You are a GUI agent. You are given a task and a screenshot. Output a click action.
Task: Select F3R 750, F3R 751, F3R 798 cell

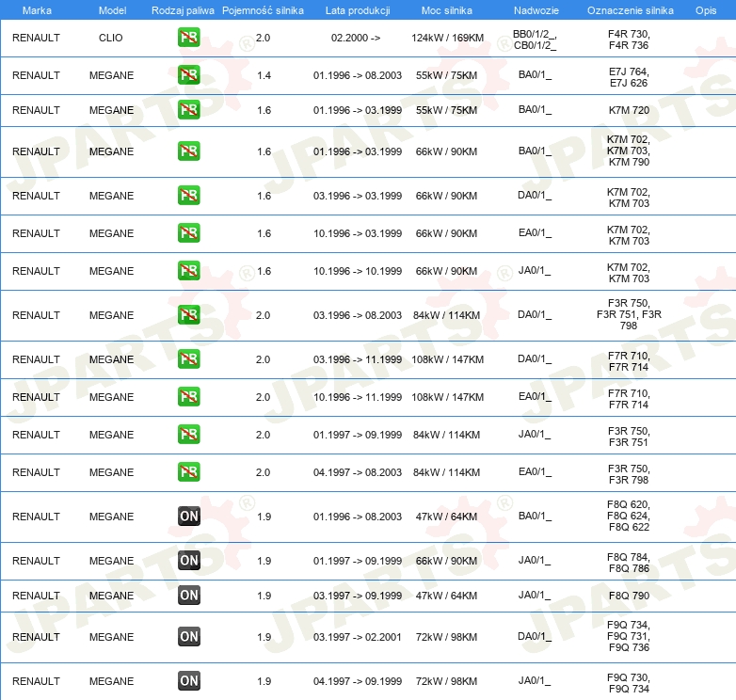click(x=629, y=314)
